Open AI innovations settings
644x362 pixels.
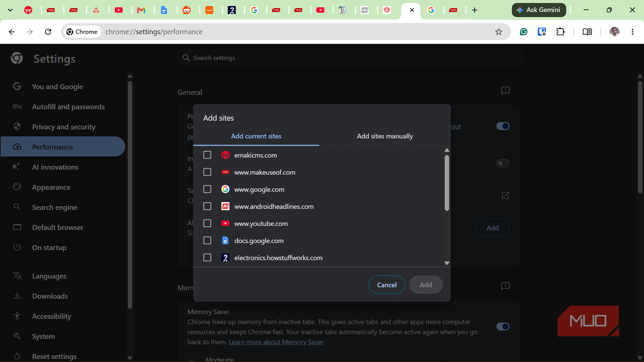62,167
